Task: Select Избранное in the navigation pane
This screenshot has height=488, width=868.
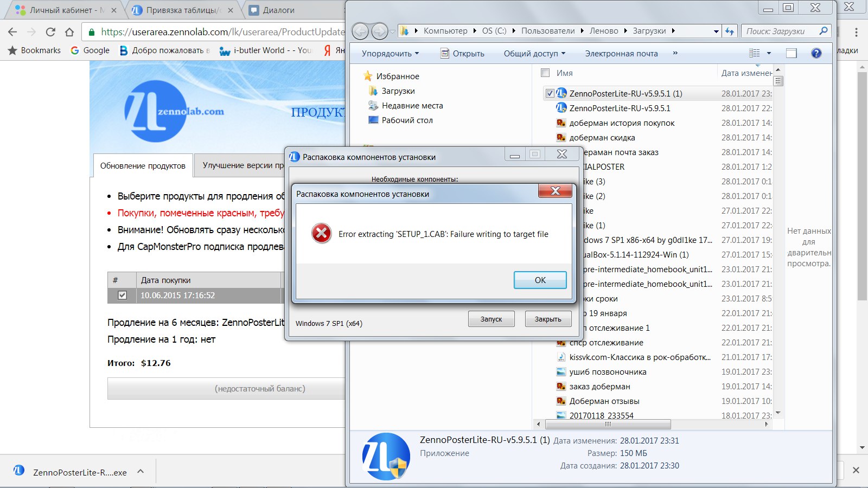Action: [x=398, y=76]
